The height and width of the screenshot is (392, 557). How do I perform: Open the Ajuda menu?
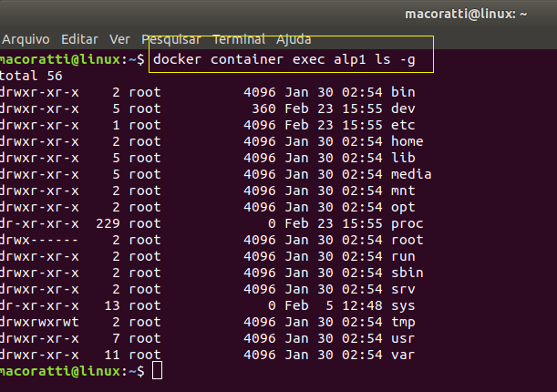[x=294, y=40]
